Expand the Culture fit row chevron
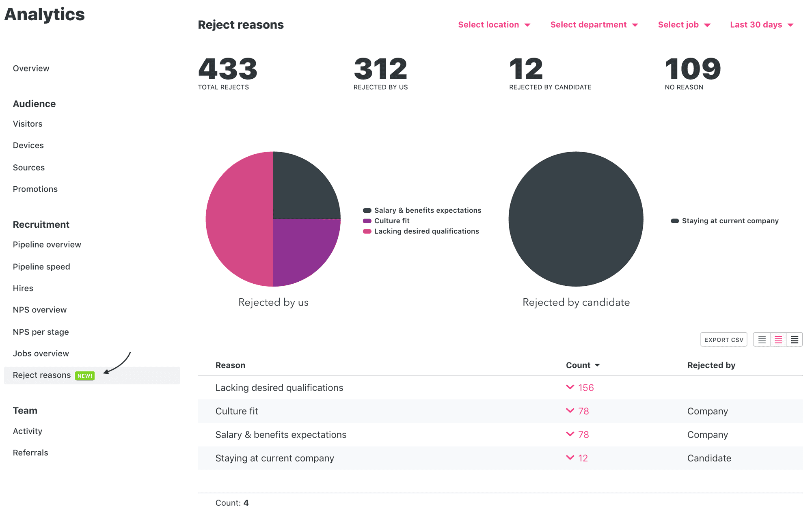Screen dimensions: 812x511 point(570,410)
